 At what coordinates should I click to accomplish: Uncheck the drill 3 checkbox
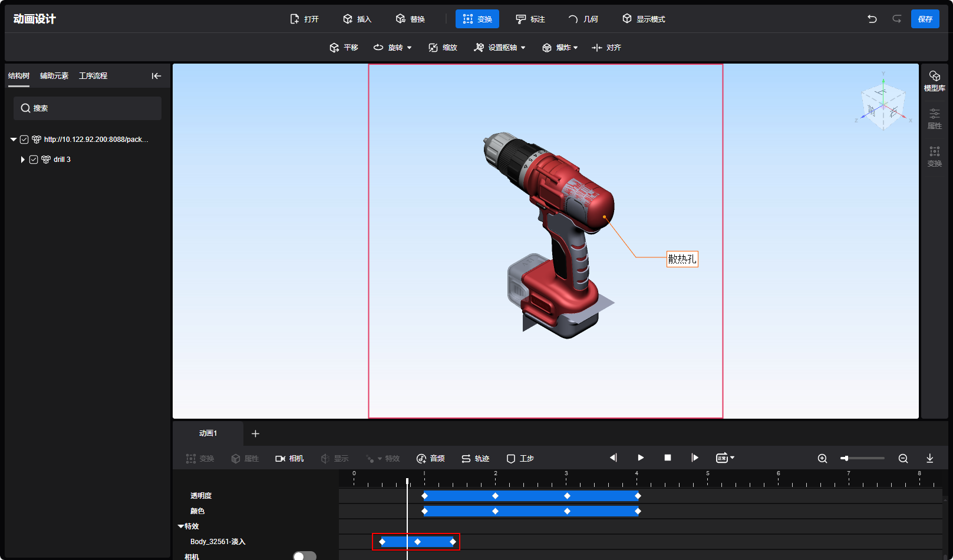[34, 160]
